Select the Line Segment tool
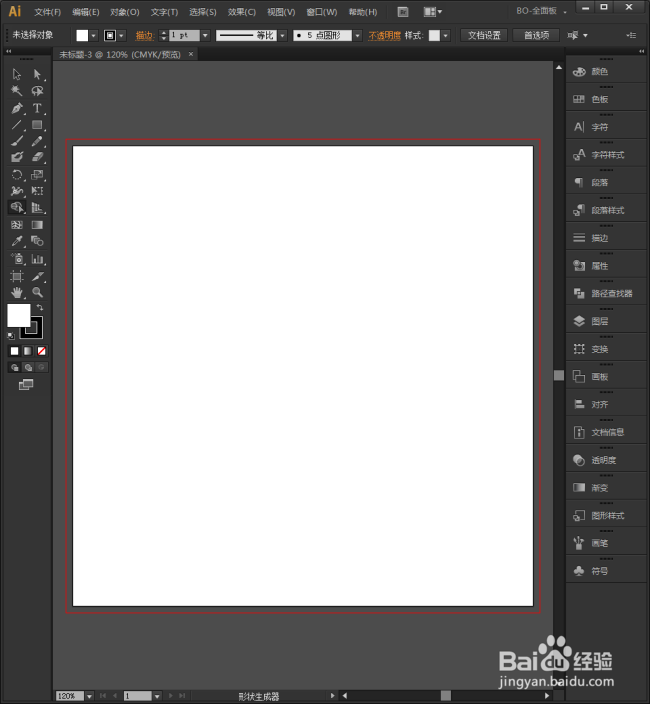This screenshot has height=704, width=650. (17, 125)
